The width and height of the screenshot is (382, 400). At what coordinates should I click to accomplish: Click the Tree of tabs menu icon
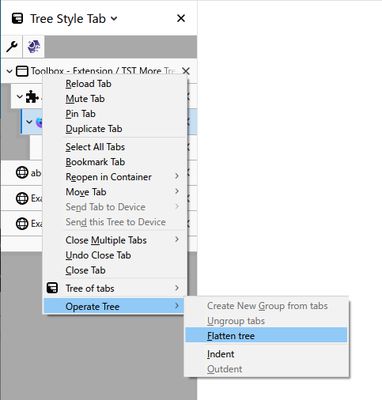tap(52, 288)
